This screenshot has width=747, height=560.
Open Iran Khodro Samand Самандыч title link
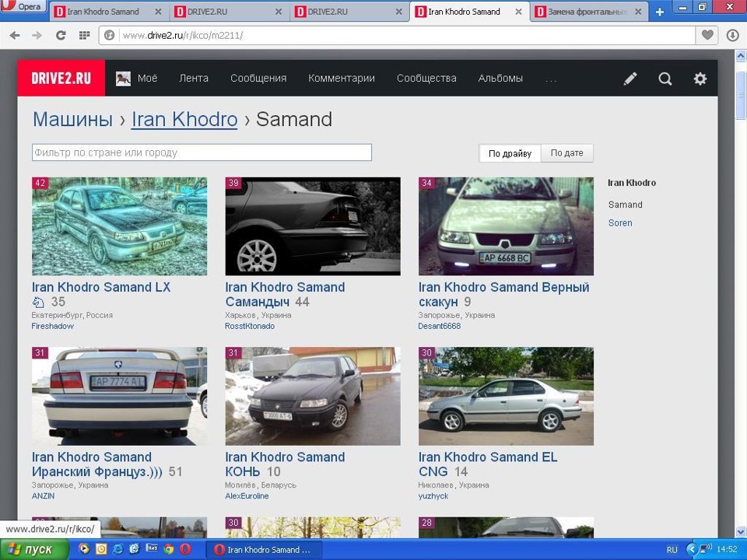(285, 294)
